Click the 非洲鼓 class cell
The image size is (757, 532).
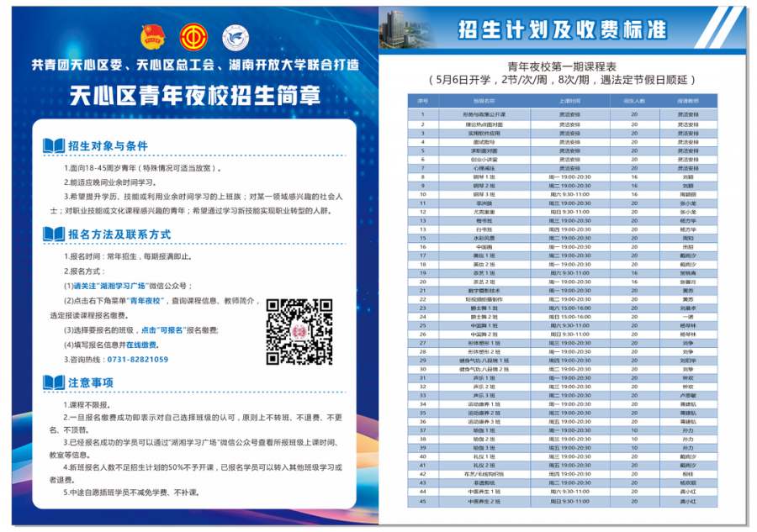click(484, 203)
